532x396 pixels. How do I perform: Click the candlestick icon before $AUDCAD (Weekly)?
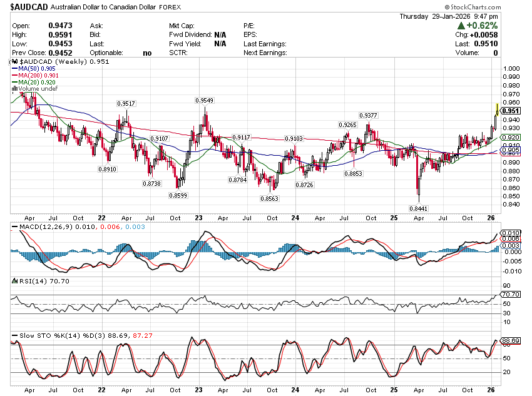tap(16, 62)
